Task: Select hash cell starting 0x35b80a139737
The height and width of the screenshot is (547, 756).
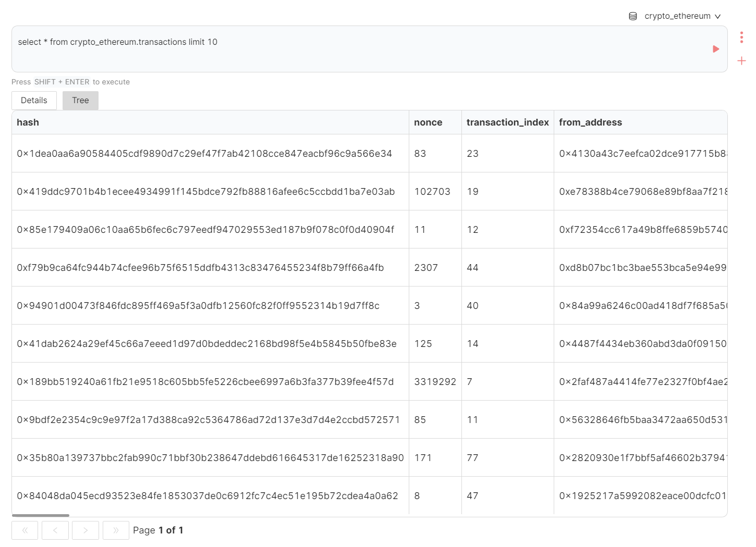Action: 210,458
